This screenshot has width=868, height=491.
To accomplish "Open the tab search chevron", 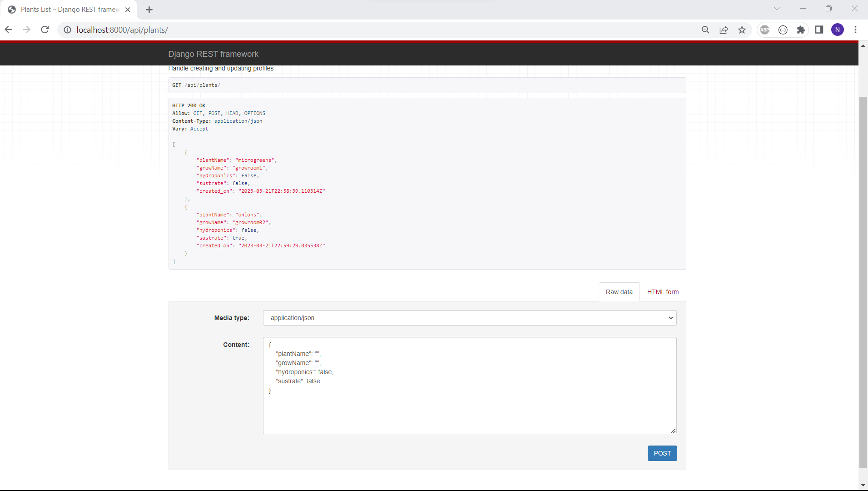I will pos(777,9).
